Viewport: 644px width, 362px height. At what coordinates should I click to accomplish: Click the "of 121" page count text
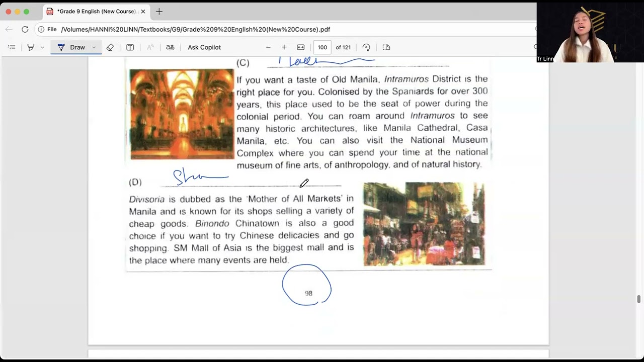pos(343,47)
